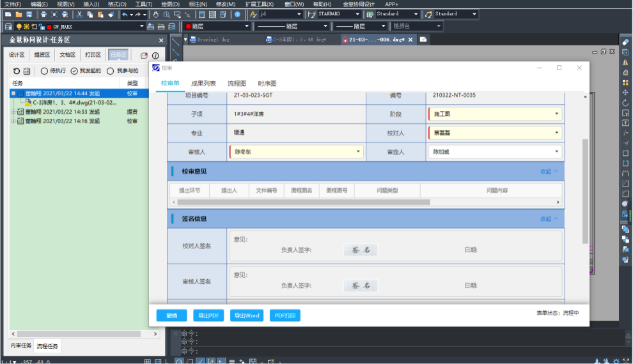
Task: Click the Save disk icon in toolbar
Action: (x=29, y=15)
